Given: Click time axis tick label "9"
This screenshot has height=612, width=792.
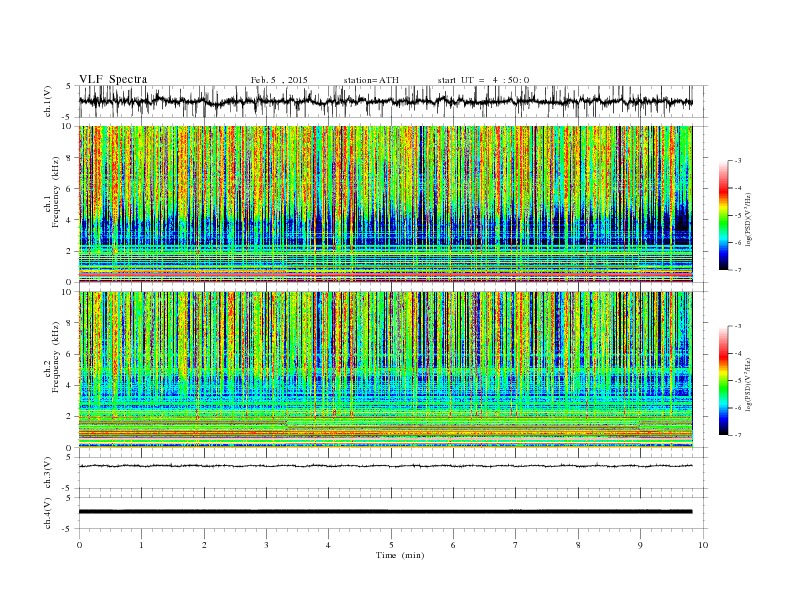Looking at the screenshot, I should coord(640,545).
